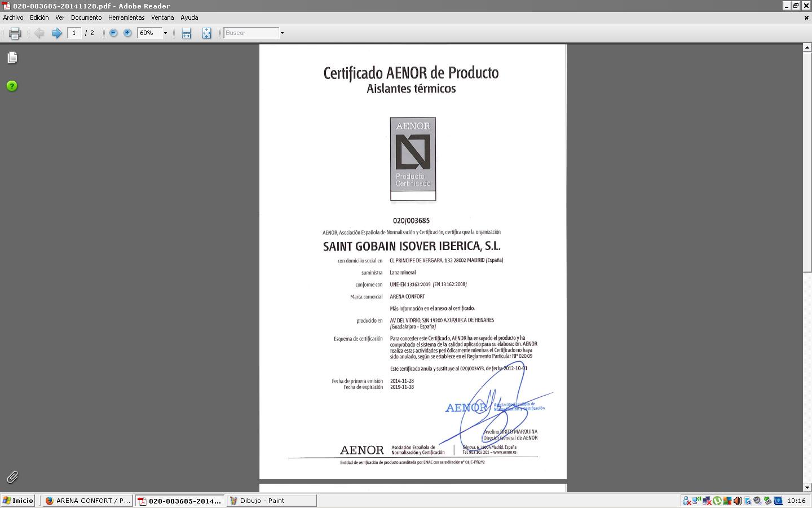
Task: Open the green help icon in sidebar
Action: [12, 86]
